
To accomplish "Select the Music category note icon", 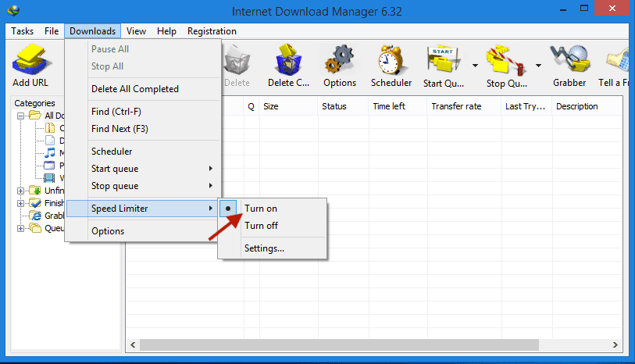I will pyautogui.click(x=50, y=152).
